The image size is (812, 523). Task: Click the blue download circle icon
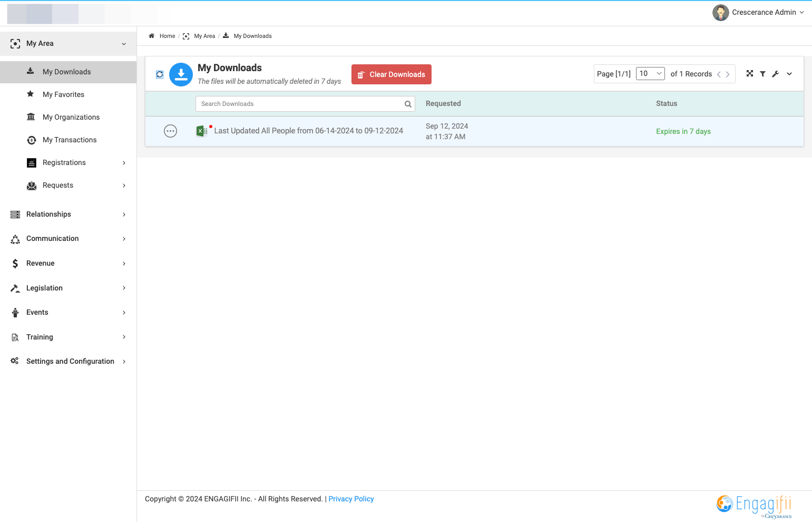[181, 75]
